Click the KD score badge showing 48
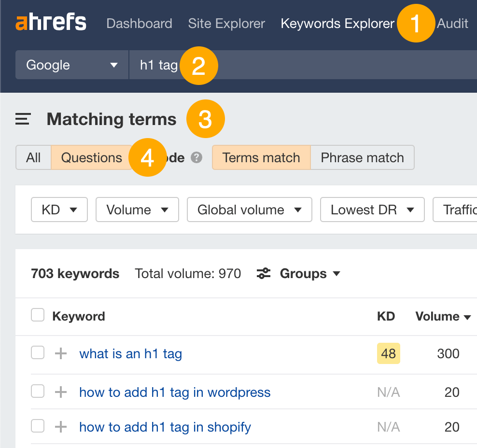 388,353
